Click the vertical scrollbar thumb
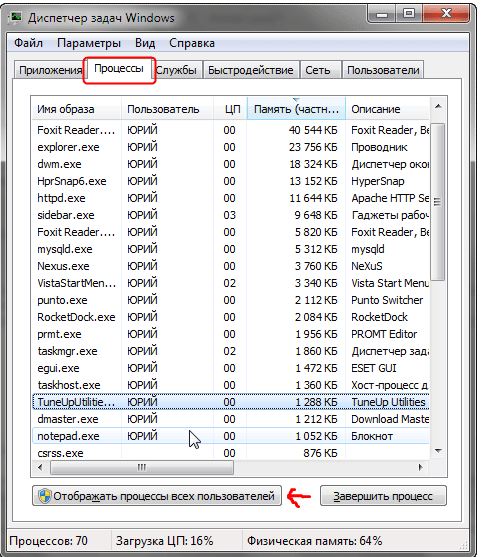 (x=438, y=202)
